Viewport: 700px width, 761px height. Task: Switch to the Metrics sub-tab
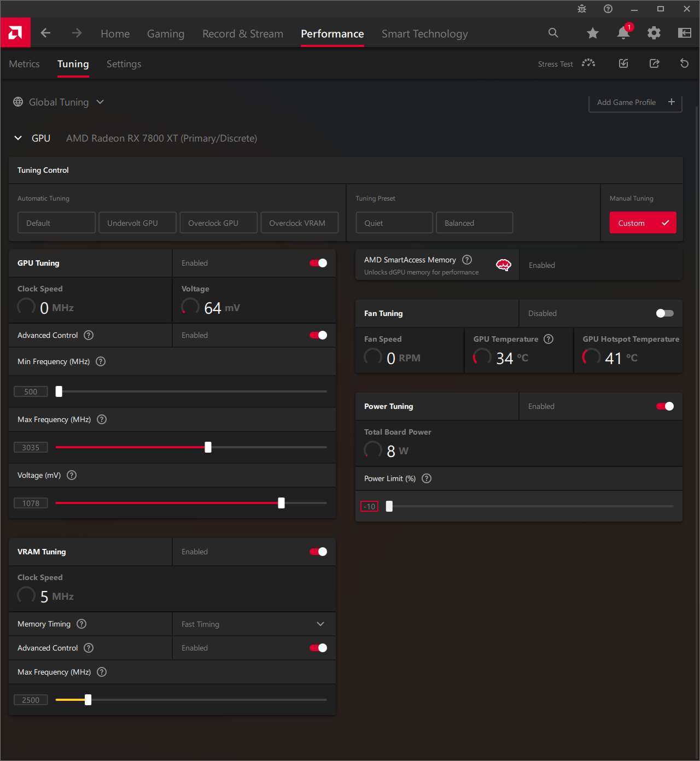click(x=24, y=64)
